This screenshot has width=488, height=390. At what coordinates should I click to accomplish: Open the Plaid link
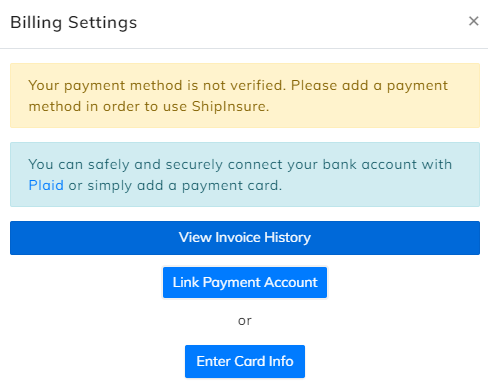(x=46, y=185)
